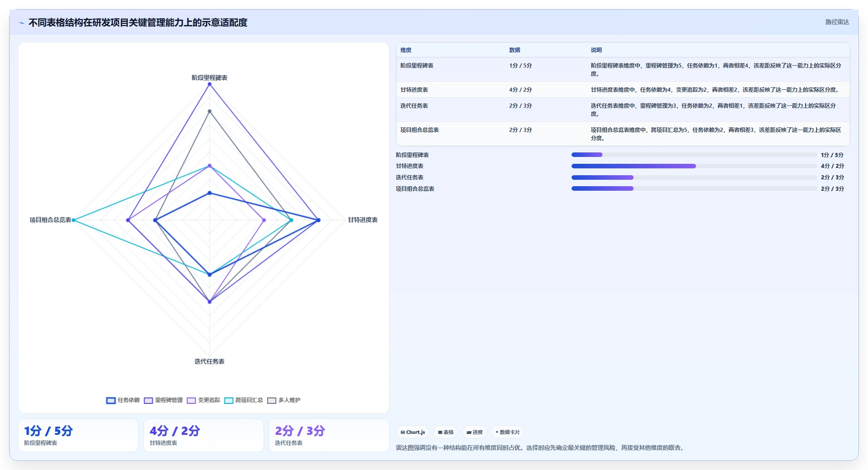
Task: Select 项目组合总览表 cell in the table
Action: tap(420, 130)
